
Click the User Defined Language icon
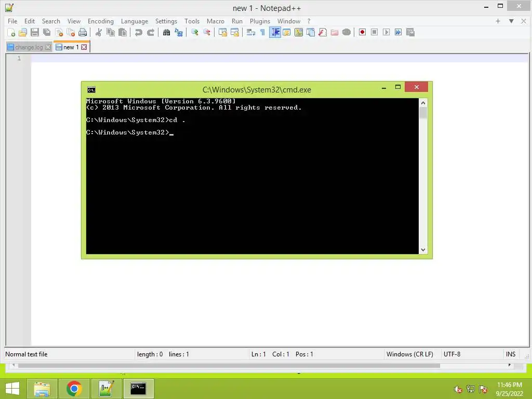287,32
